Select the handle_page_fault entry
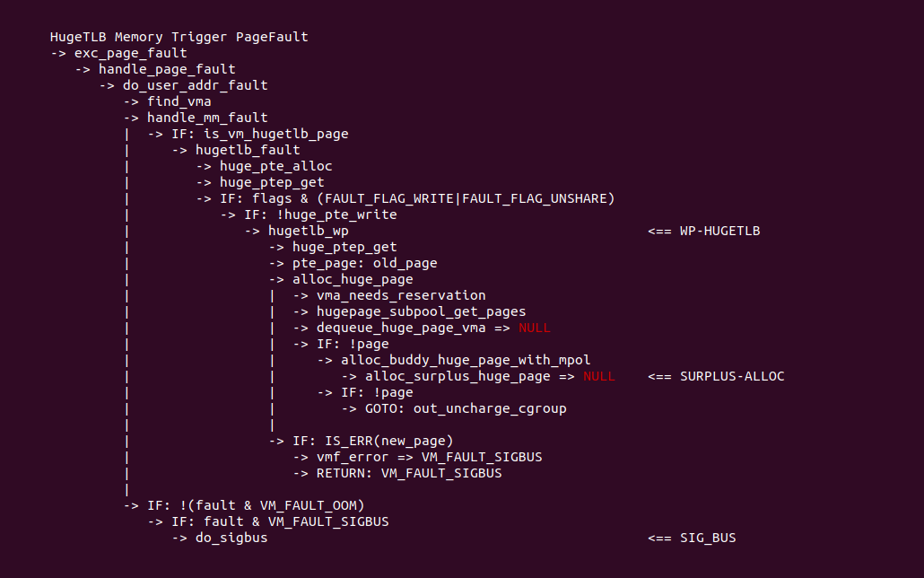The image size is (924, 578). [167, 69]
